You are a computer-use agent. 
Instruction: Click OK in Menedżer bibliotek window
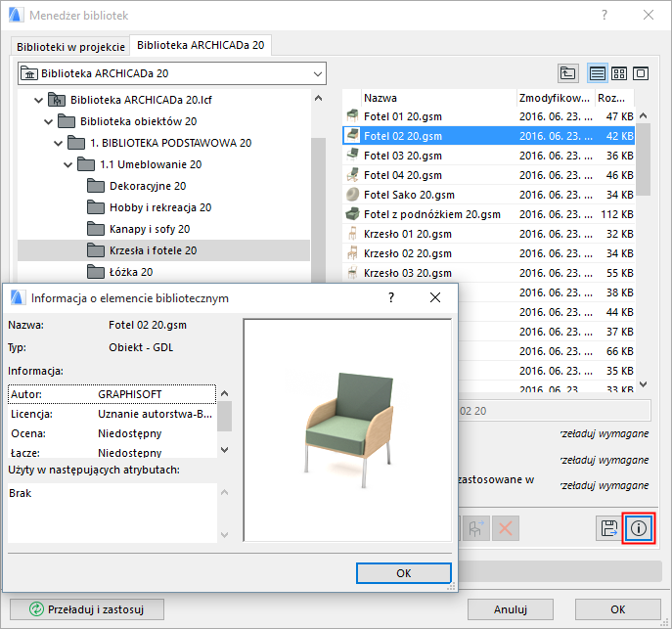(x=617, y=609)
